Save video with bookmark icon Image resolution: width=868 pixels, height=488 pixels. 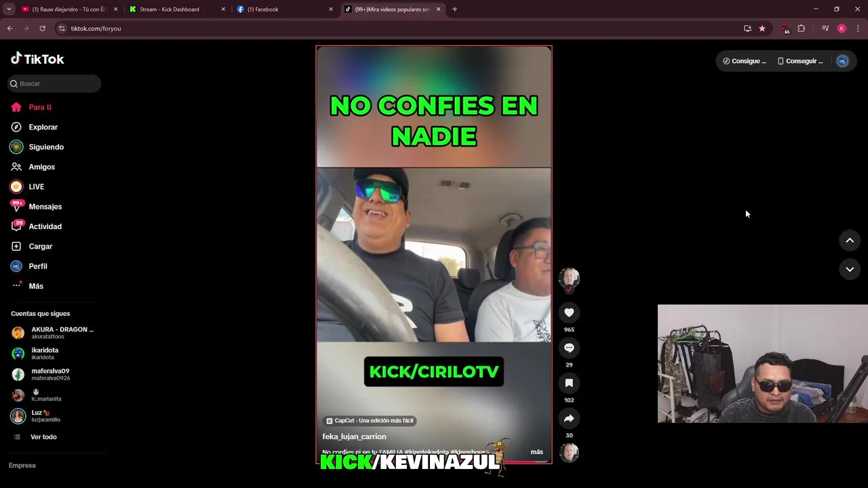569,383
